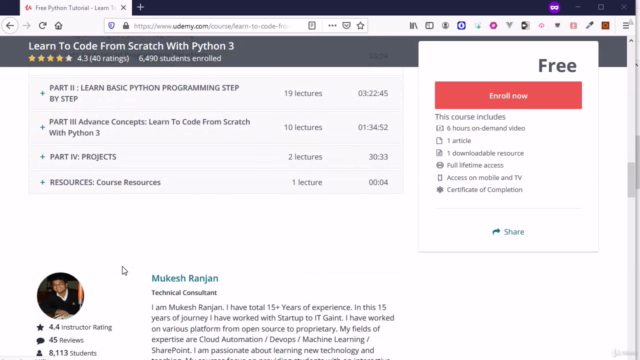The image size is (640, 360).
Task: Click '2 lectures' in PROJECTS row
Action: (x=305, y=157)
